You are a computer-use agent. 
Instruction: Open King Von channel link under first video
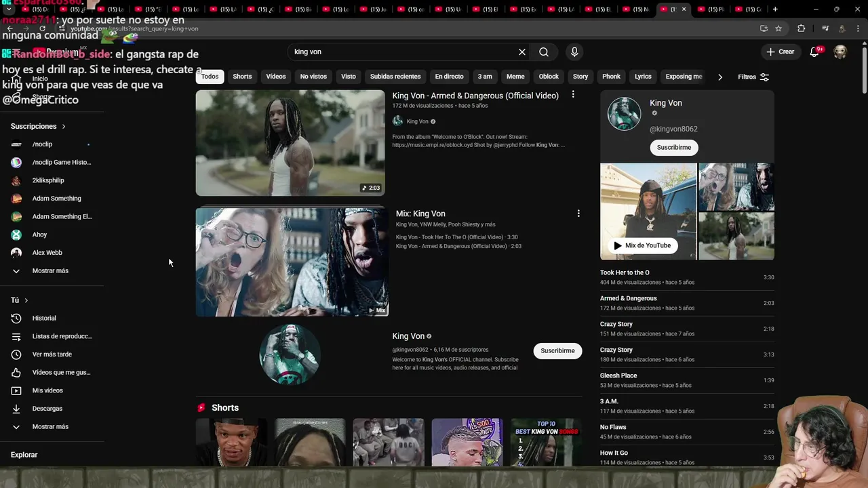[417, 121]
